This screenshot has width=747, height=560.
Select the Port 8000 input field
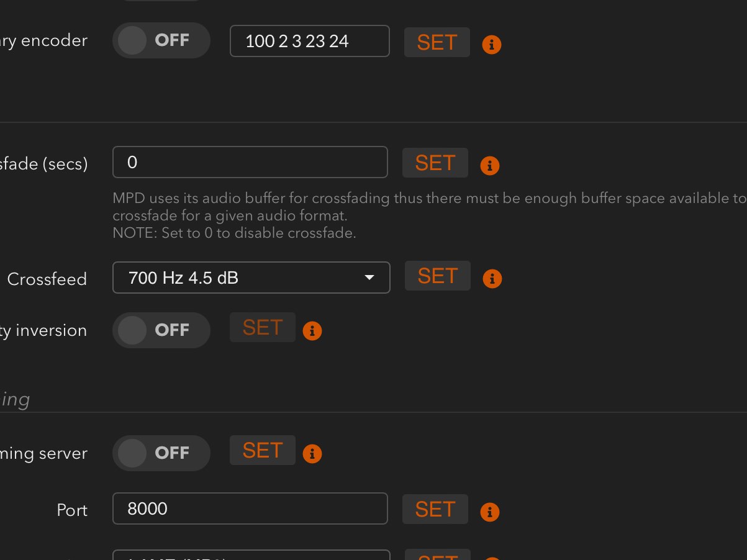[250, 508]
